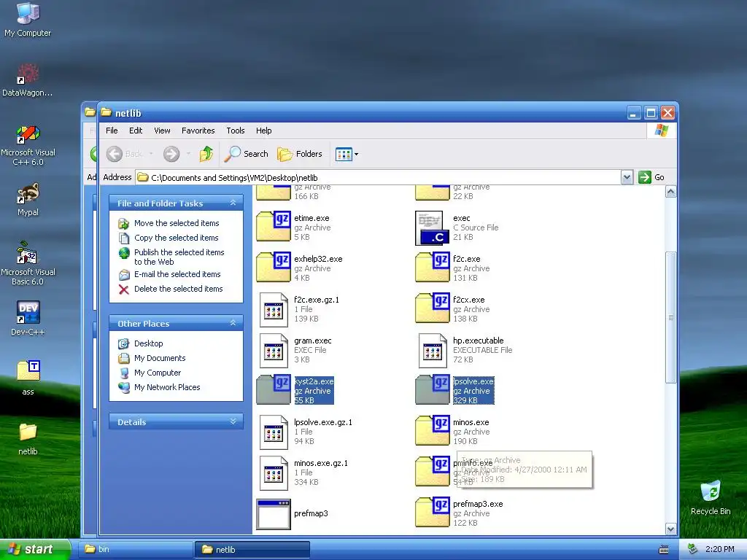This screenshot has width=747, height=560.
Task: Select the lpsolve.exe.gz.1 file icon
Action: [x=274, y=432]
